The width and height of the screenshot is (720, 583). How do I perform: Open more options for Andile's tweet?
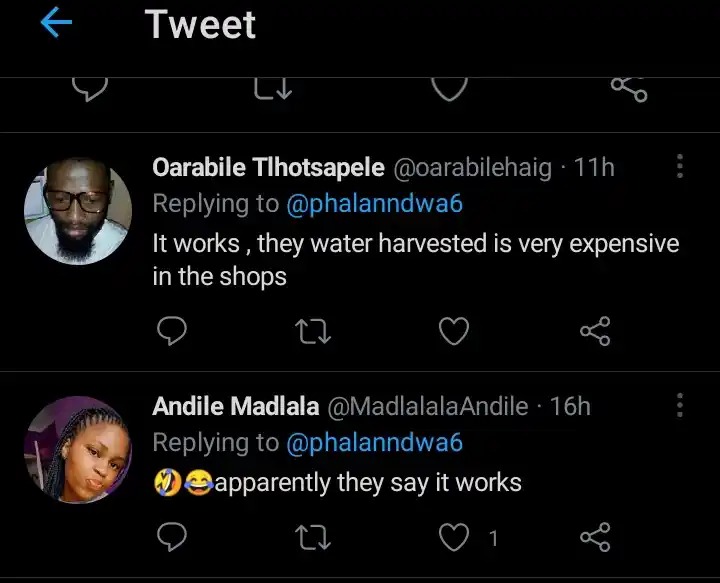[x=680, y=405]
